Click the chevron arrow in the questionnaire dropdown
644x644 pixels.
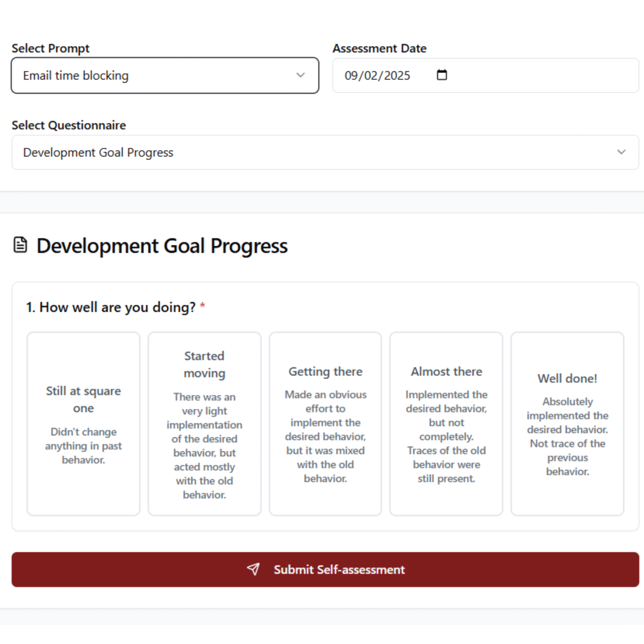[x=621, y=152]
